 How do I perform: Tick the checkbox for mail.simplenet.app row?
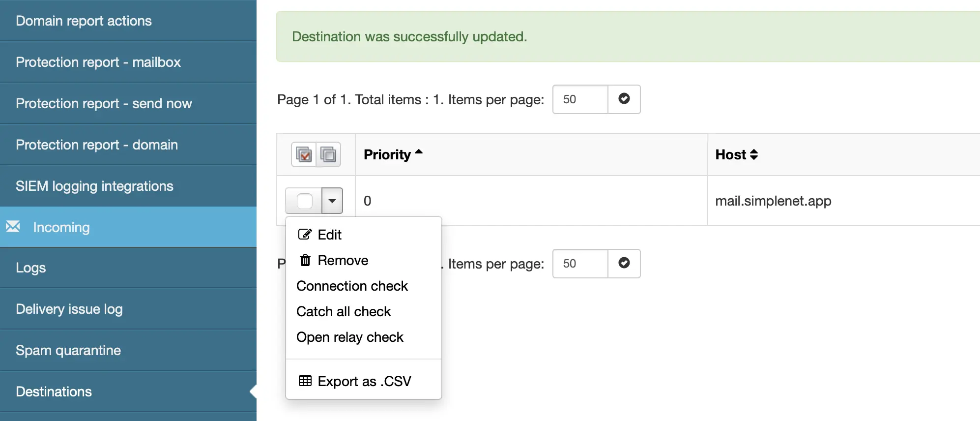point(305,201)
